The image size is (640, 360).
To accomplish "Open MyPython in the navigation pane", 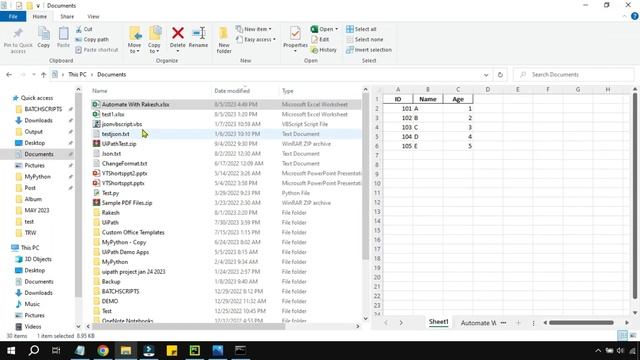I will [38, 176].
